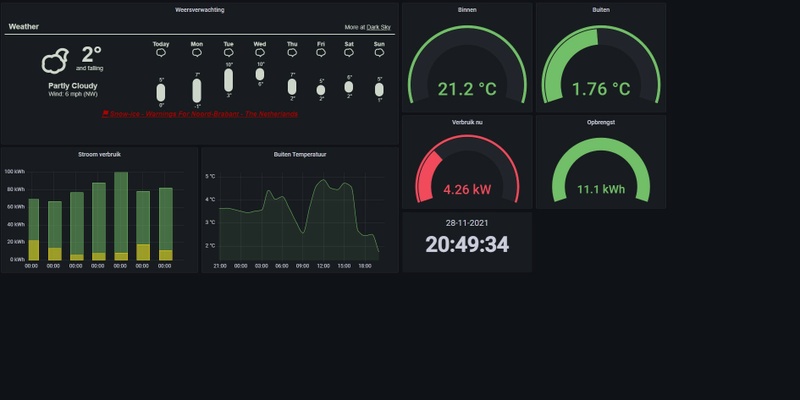Click the 1.76 °C outdoor gauge
The width and height of the screenshot is (800, 400).
tap(601, 65)
